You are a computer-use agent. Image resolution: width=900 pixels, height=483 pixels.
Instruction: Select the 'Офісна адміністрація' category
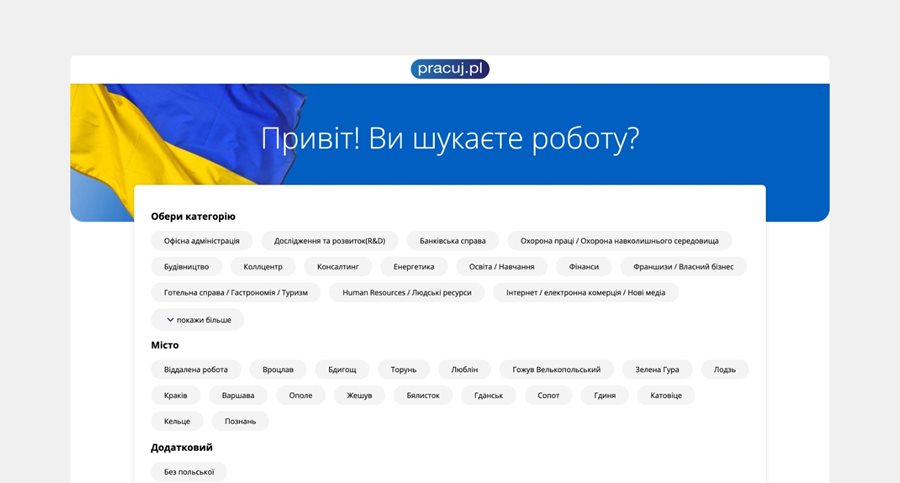(x=202, y=241)
